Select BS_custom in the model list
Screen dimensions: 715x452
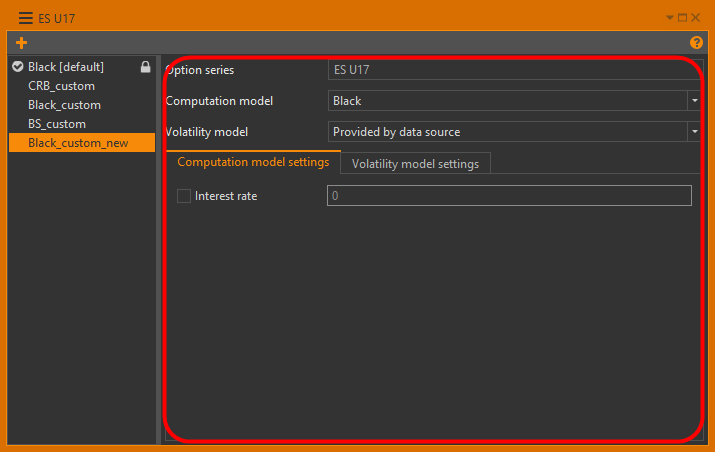pos(57,124)
